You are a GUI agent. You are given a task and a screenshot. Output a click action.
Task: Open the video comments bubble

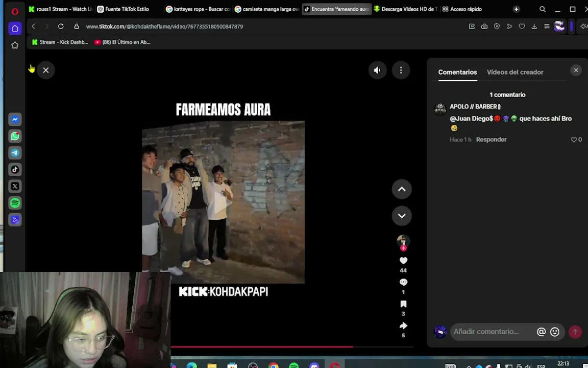point(403,282)
